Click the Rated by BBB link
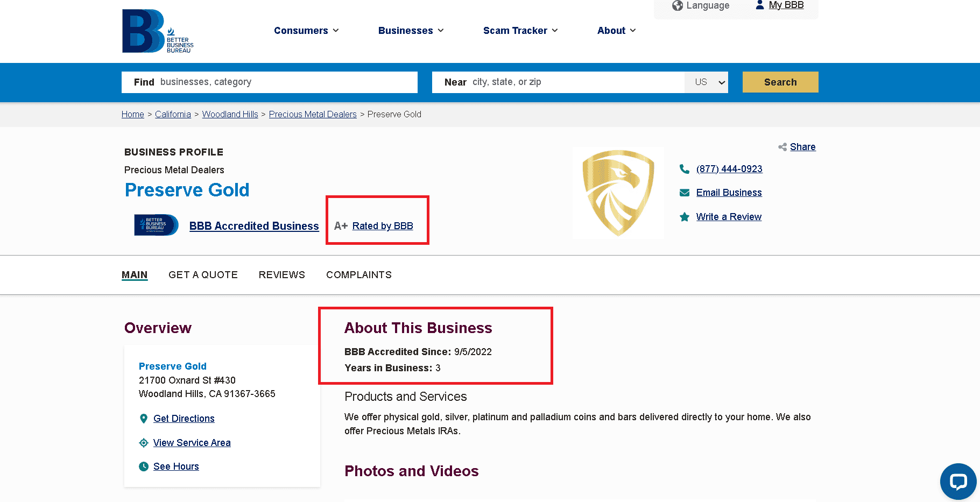Screen dimensions: 980x502 (383, 226)
